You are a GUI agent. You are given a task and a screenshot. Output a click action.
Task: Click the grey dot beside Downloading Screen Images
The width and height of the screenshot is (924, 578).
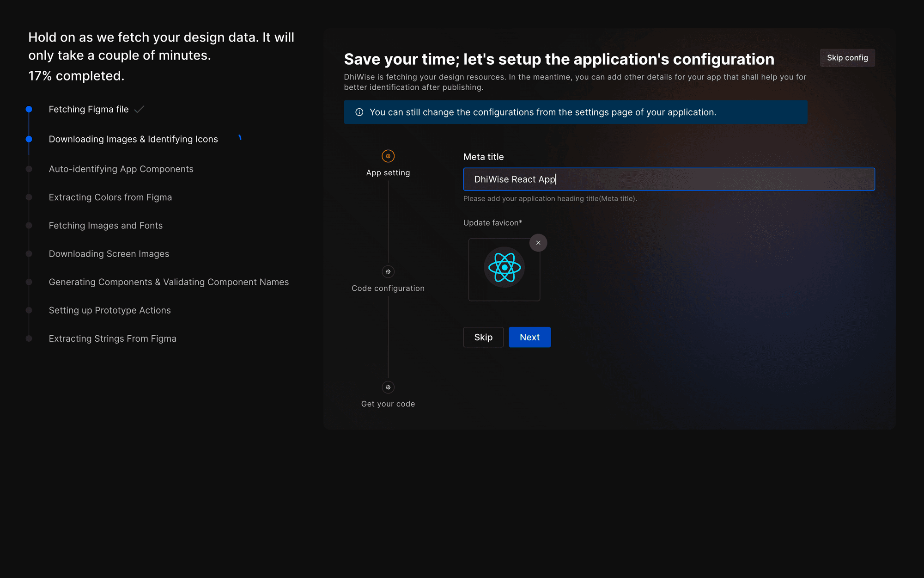click(29, 253)
